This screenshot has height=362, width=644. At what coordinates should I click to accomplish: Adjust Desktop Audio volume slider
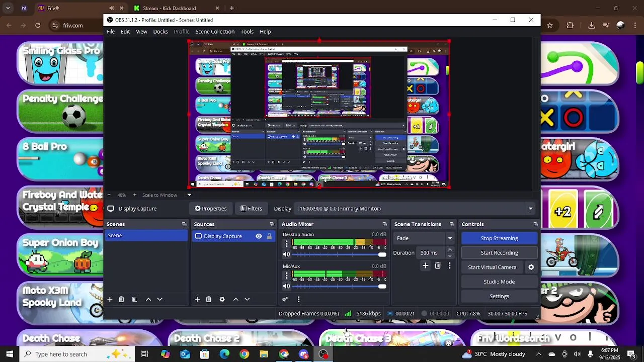339,254
